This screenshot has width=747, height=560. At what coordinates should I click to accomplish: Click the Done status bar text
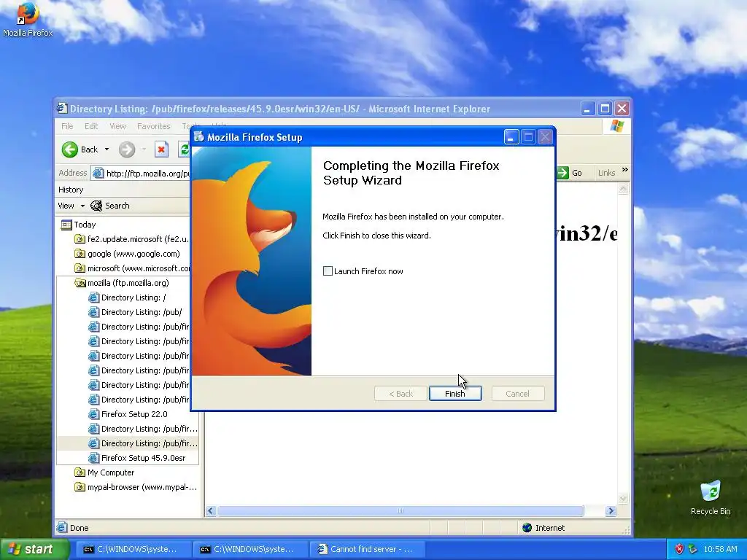79,528
